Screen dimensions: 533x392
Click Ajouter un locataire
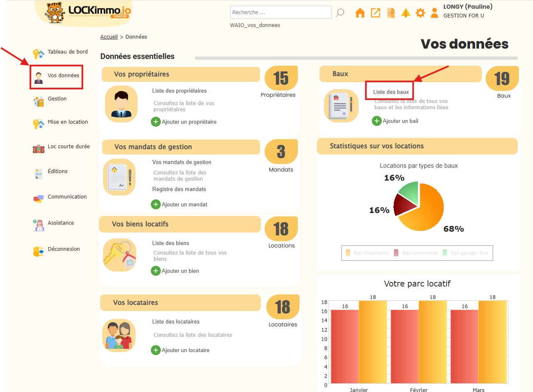point(185,350)
